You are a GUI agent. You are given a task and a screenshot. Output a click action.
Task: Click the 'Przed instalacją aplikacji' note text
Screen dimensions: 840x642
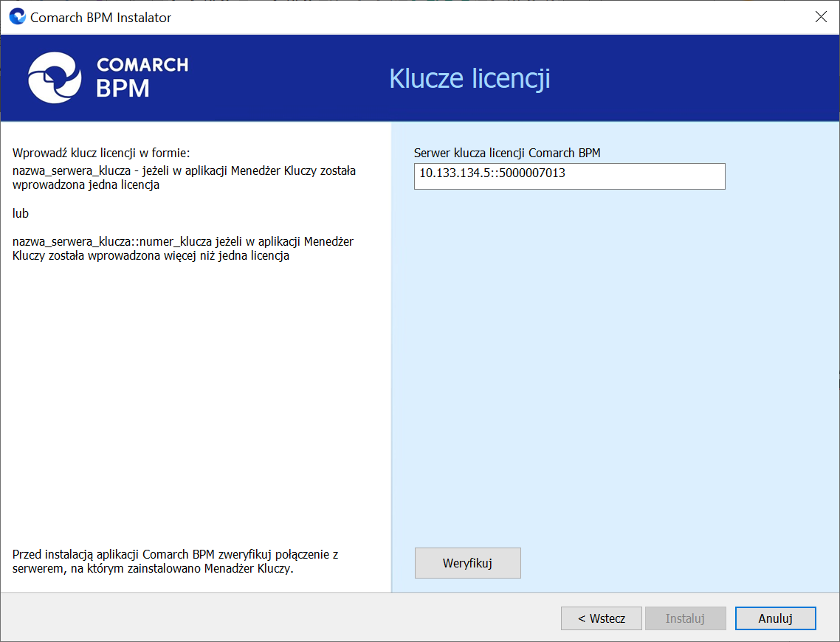[x=175, y=561]
